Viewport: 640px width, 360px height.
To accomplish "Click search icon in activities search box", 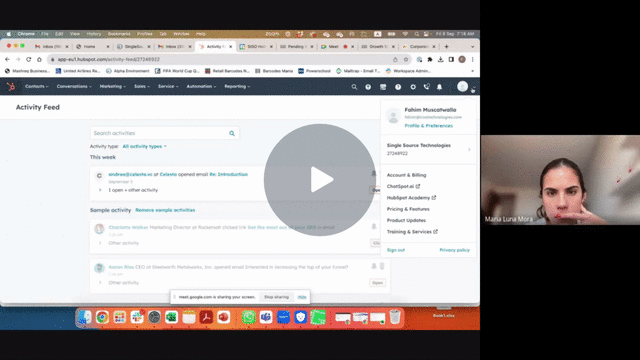I will click(232, 133).
